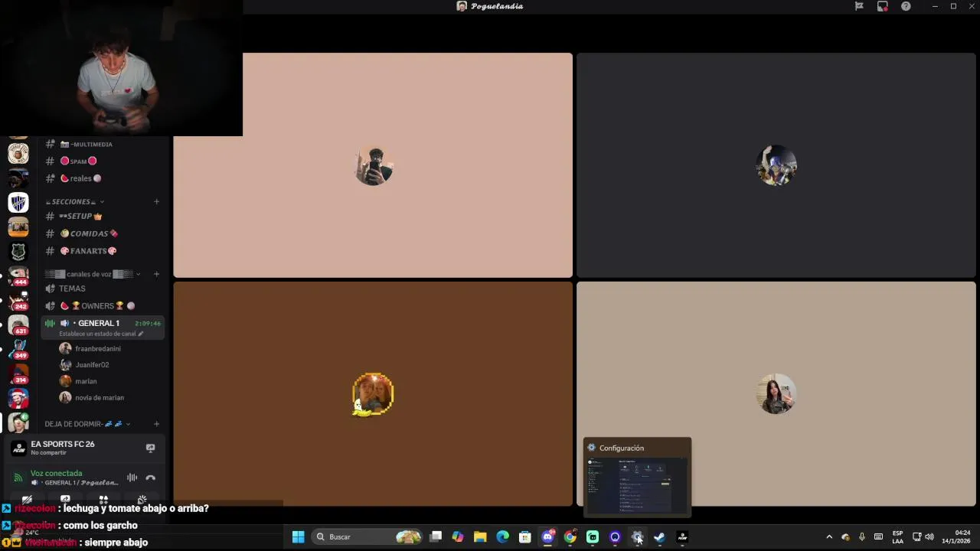Focus the top-left pink participant tile

click(373, 165)
